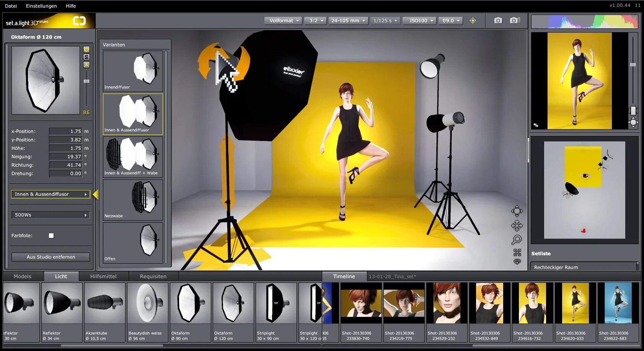
Task: Open timeline shot 234616-732
Action: click(533, 312)
